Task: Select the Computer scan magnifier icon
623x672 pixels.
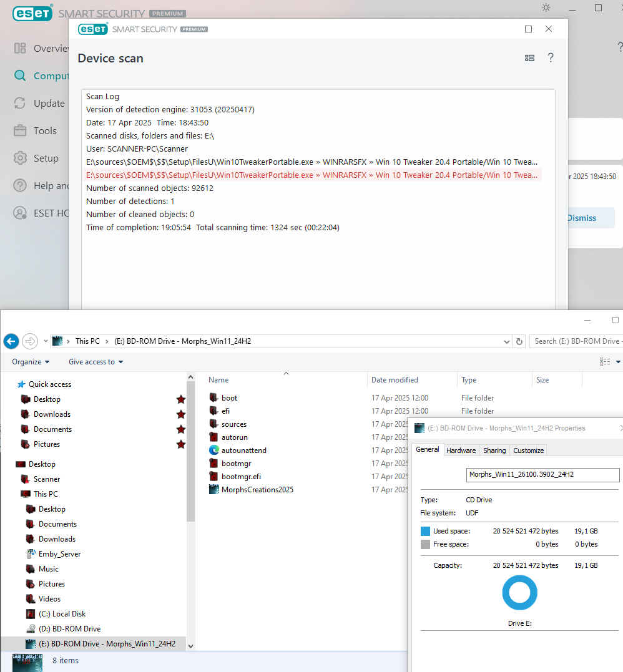Action: (x=20, y=75)
